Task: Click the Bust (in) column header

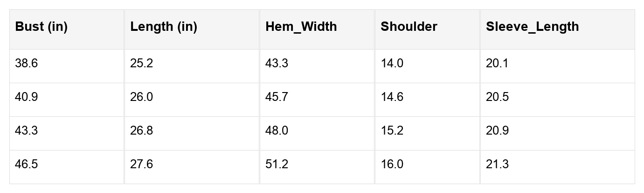Action: point(41,27)
